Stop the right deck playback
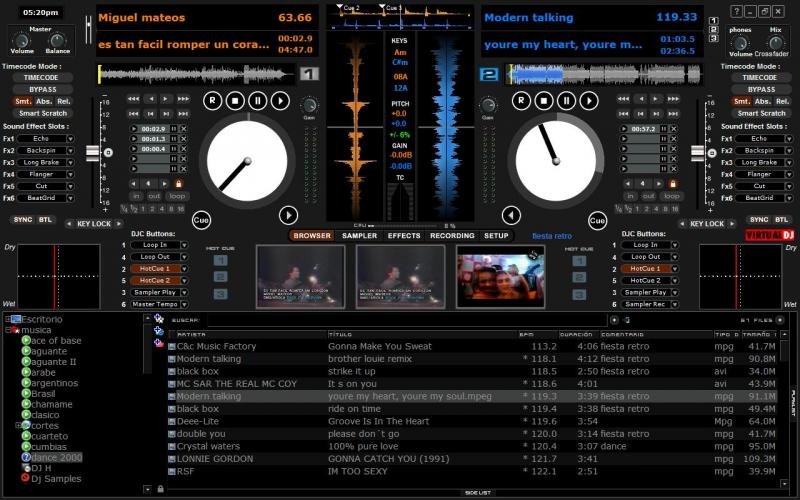This screenshot has width=800, height=500. point(544,101)
